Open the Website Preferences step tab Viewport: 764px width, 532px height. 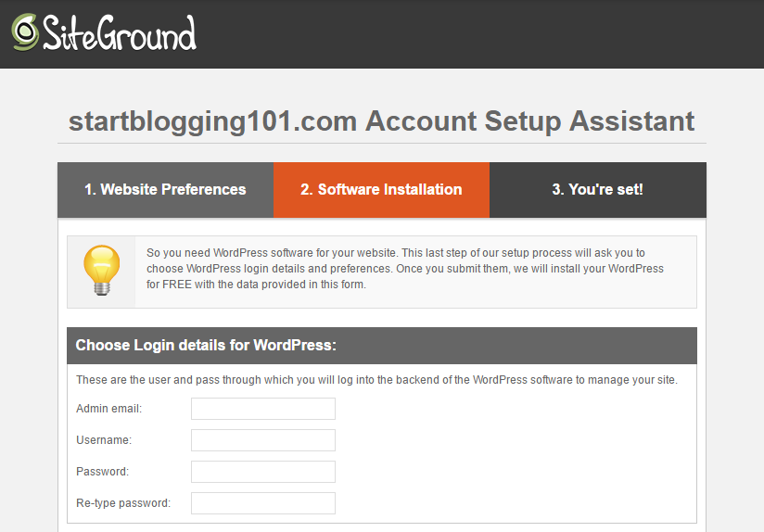166,189
